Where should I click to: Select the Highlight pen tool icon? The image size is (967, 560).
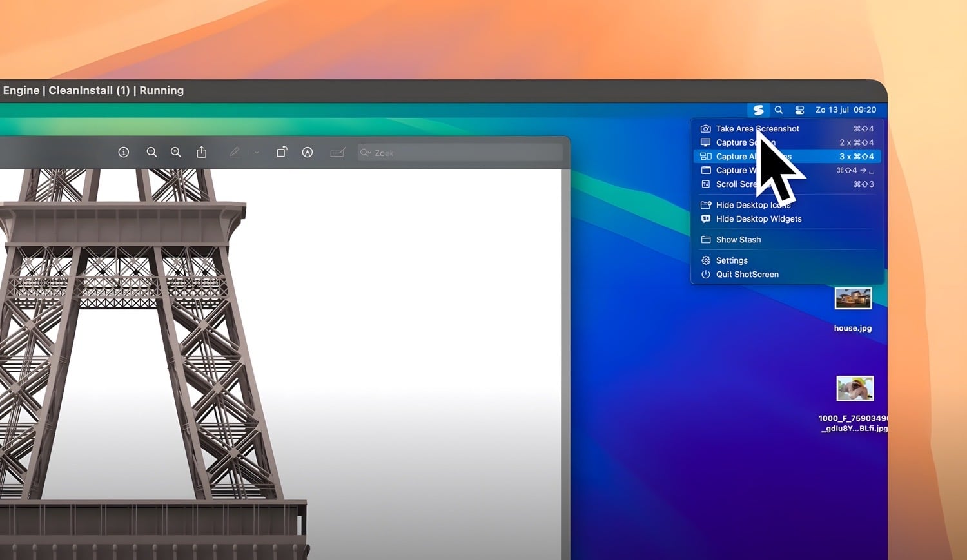coord(235,152)
